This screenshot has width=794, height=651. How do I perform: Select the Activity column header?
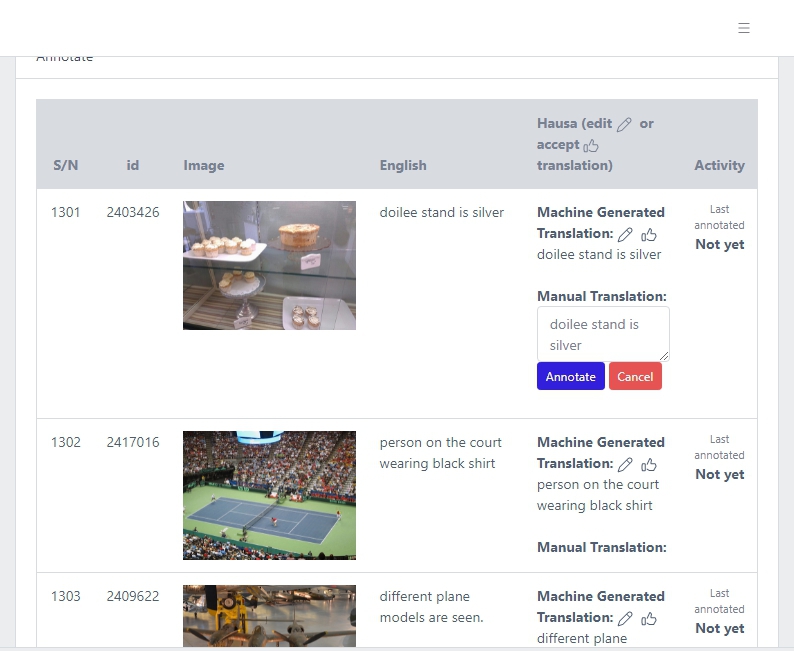pyautogui.click(x=719, y=166)
